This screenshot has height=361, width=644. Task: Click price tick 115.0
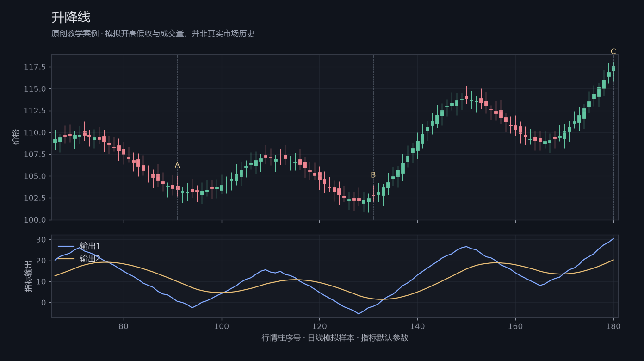(35, 89)
